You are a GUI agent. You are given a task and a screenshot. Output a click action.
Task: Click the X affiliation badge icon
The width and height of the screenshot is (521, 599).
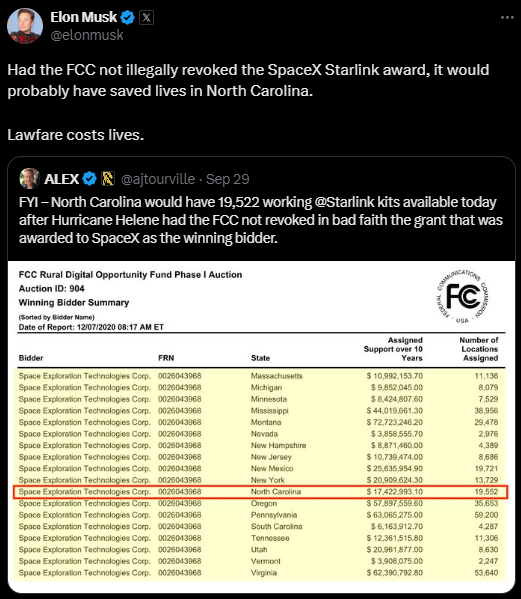pos(146,18)
